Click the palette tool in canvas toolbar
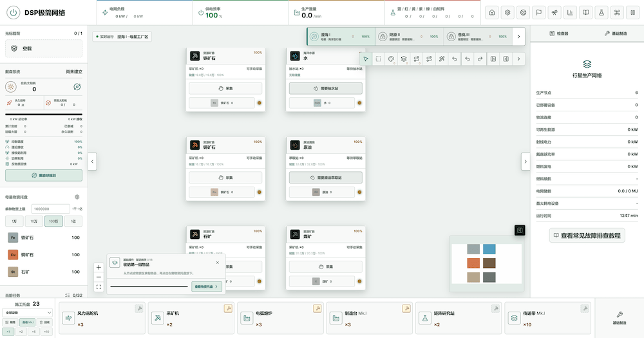This screenshot has width=644, height=338. coord(391,59)
